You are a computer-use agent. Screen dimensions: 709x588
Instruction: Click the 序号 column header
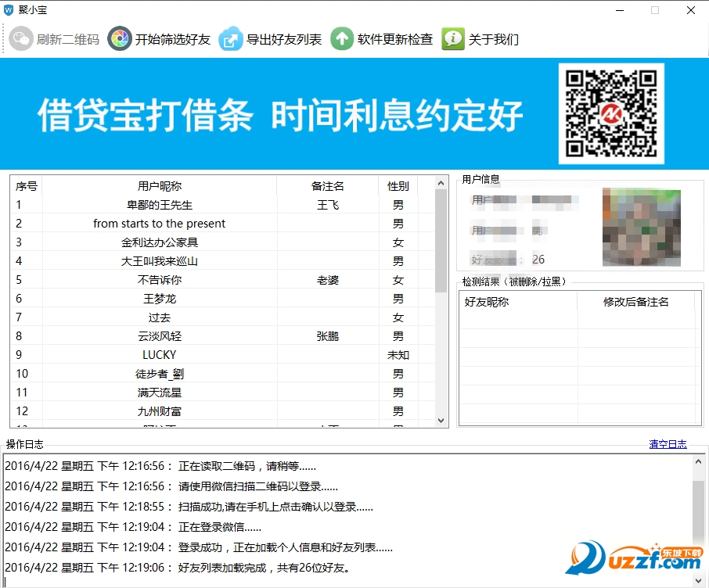(27, 186)
